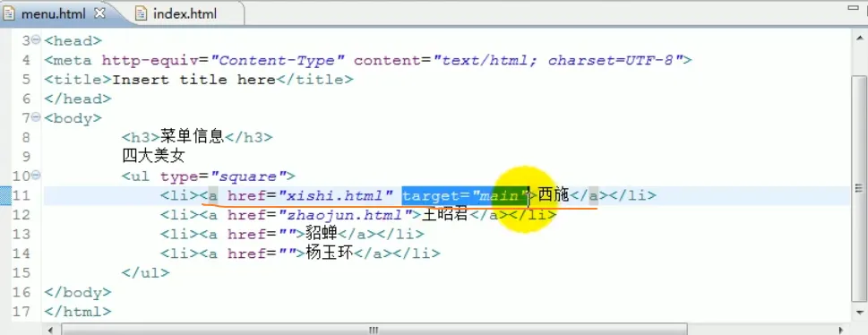Click the horizontal scrollbar left arrow
This screenshot has width=868, height=335.
[50, 330]
